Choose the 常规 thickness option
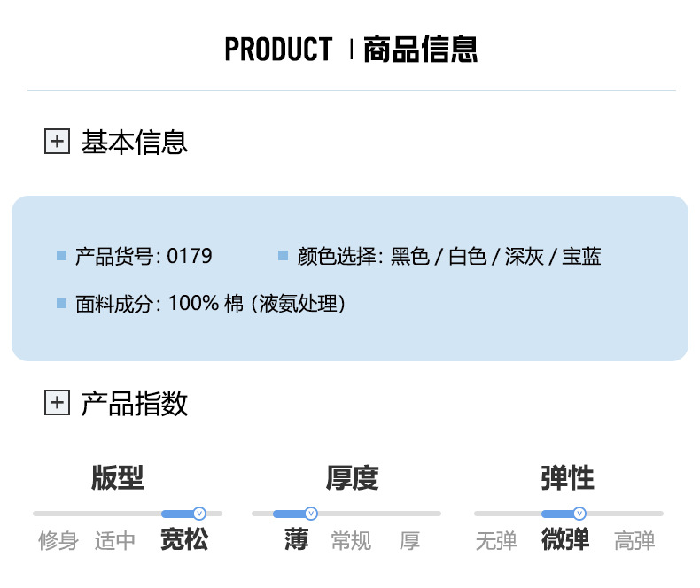This screenshot has height=588, width=700. [x=351, y=540]
